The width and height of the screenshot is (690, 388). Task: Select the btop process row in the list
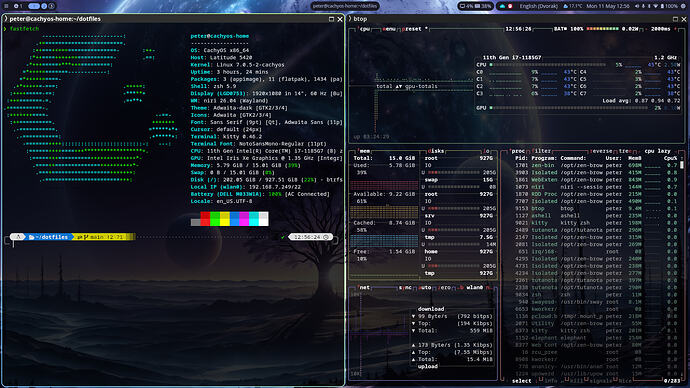tap(596, 209)
